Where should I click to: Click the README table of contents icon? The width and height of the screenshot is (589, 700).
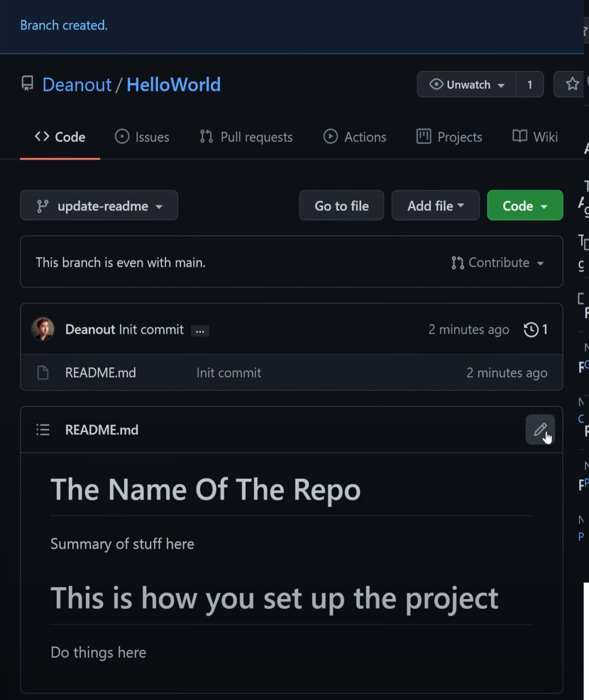(x=43, y=430)
